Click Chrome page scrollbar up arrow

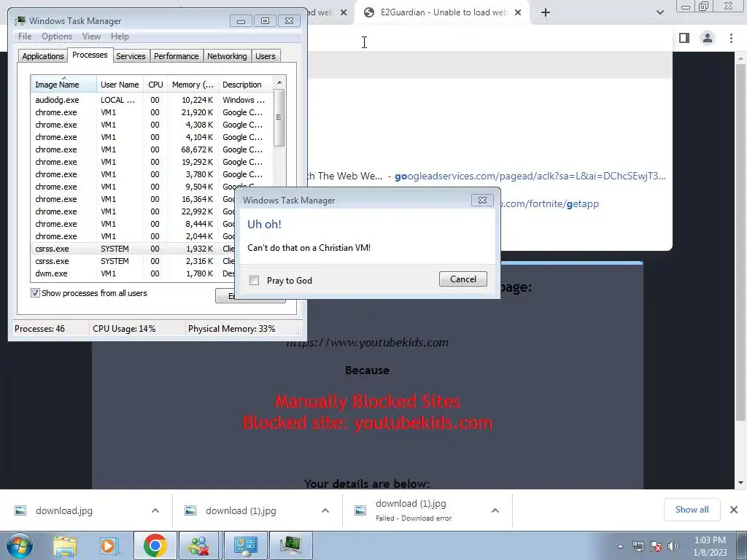coord(741,58)
